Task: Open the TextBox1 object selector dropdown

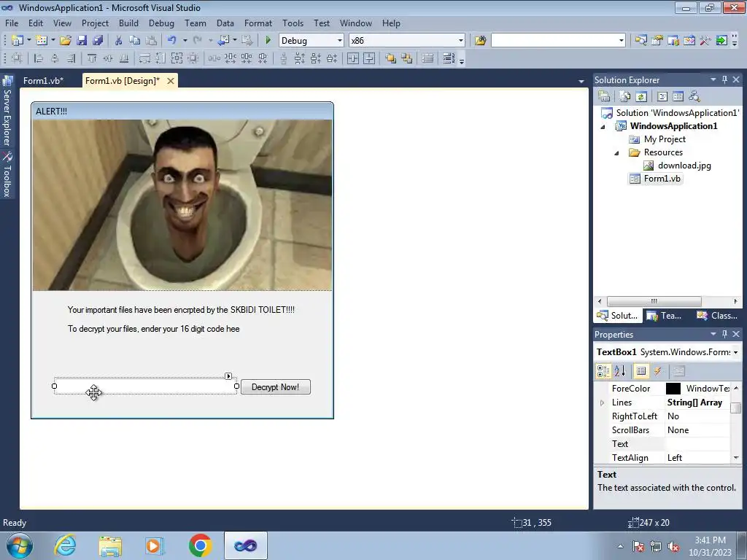Action: pyautogui.click(x=735, y=352)
